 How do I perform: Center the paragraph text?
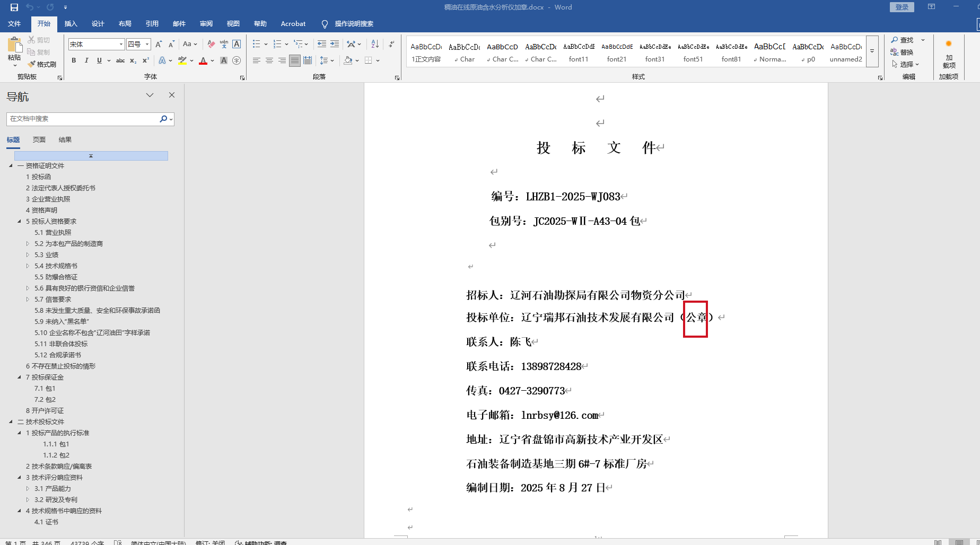click(x=269, y=61)
